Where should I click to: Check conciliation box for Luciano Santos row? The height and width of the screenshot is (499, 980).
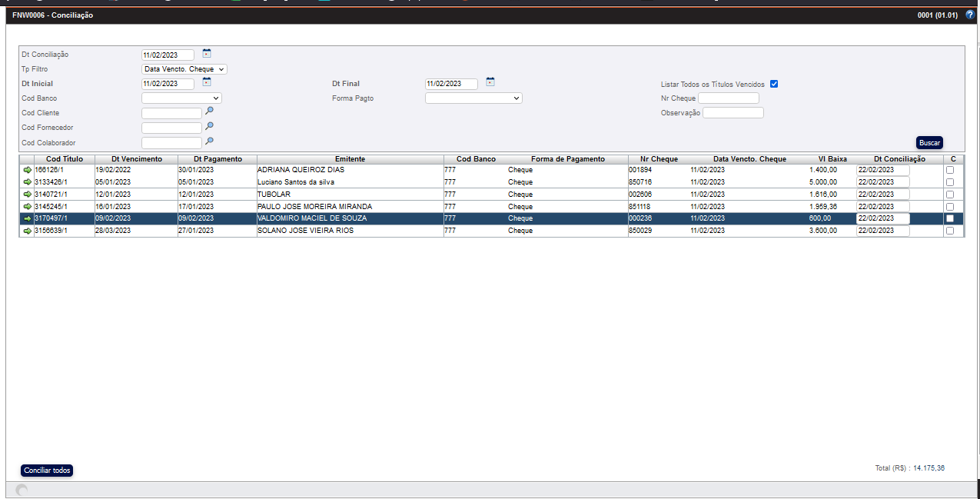(x=950, y=182)
